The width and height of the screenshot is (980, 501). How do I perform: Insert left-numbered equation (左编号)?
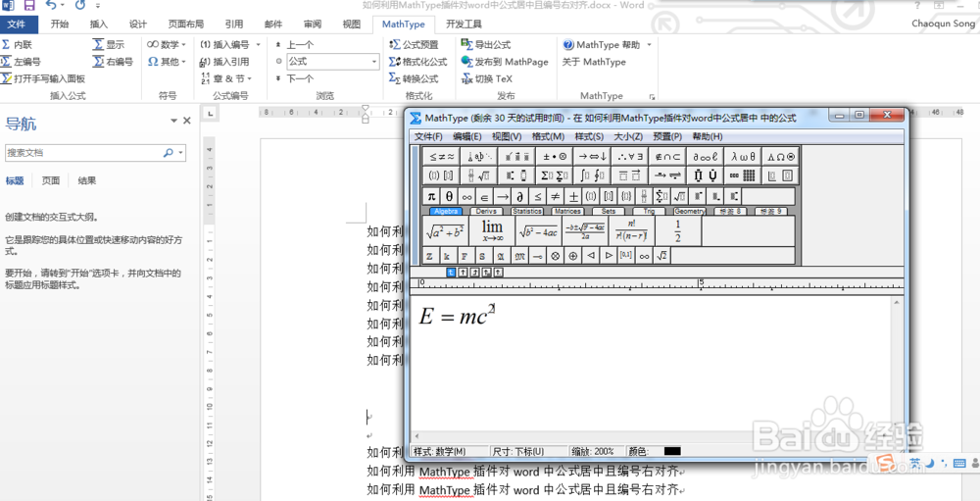click(22, 62)
